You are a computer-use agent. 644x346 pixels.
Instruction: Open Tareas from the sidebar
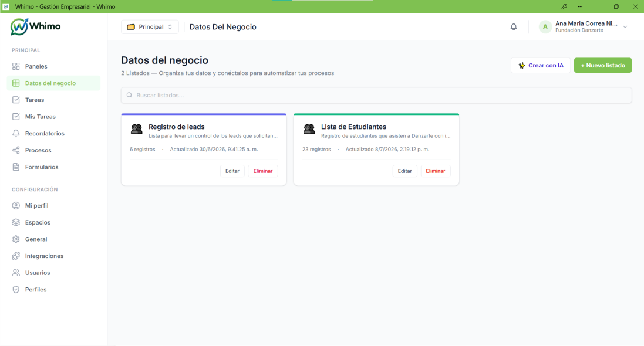pos(54,100)
